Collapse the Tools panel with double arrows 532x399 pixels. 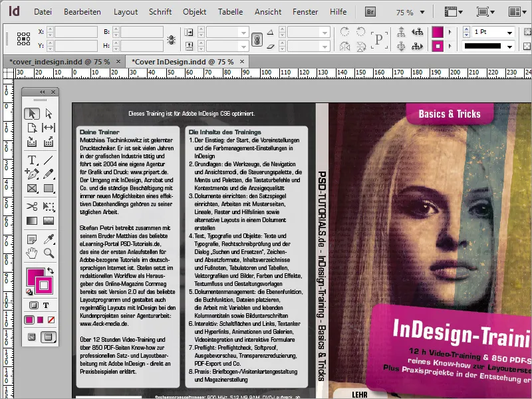tap(43, 92)
